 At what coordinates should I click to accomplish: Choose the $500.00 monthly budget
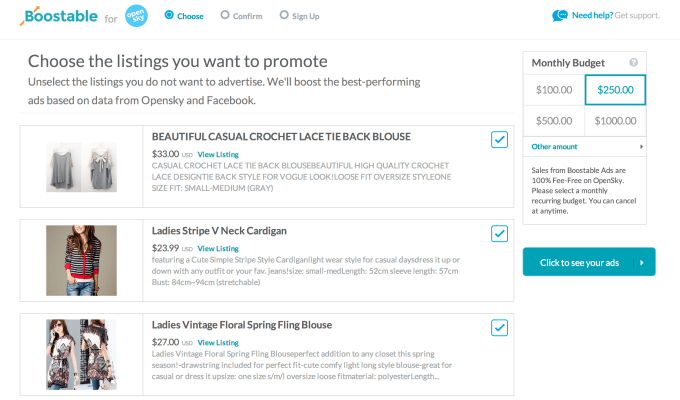coord(554,120)
